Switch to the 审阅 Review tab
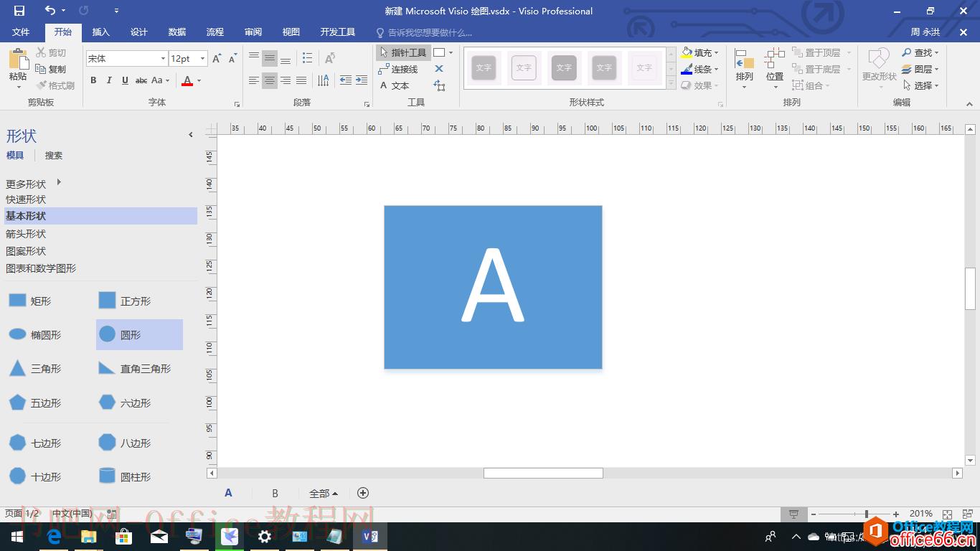 coord(253,32)
